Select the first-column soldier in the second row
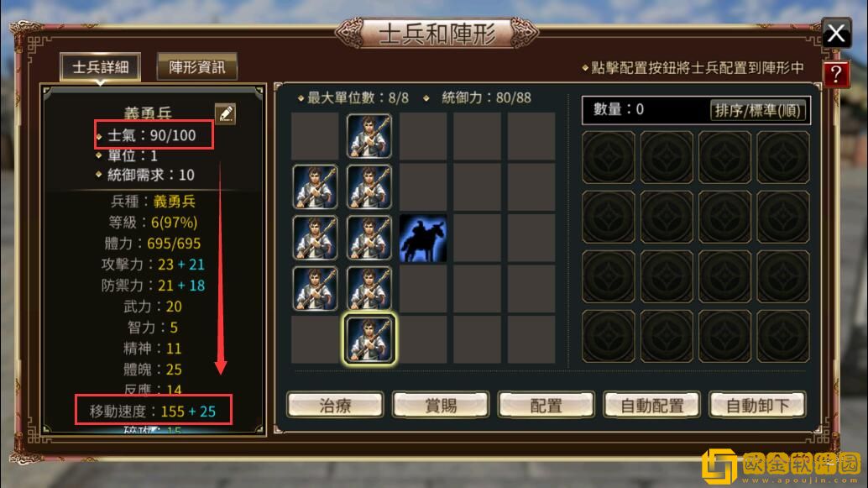The width and height of the screenshot is (868, 488). coord(315,187)
